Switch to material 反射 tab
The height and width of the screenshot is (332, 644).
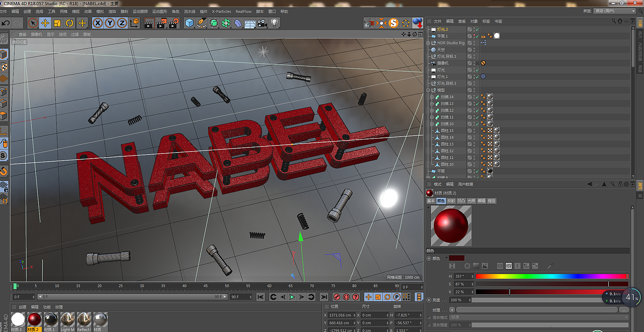tap(451, 201)
